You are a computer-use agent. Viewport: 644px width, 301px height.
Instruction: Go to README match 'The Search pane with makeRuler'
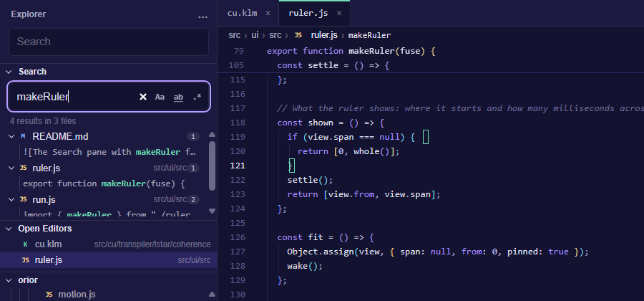[109, 152]
